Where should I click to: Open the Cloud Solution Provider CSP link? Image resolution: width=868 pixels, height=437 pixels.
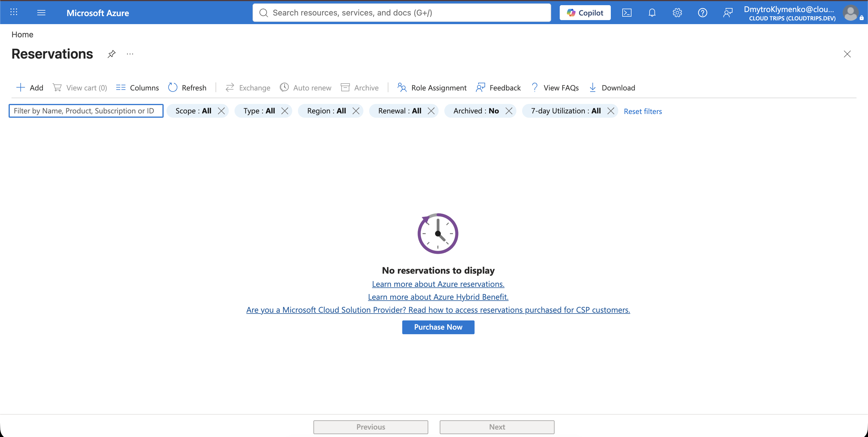point(438,310)
